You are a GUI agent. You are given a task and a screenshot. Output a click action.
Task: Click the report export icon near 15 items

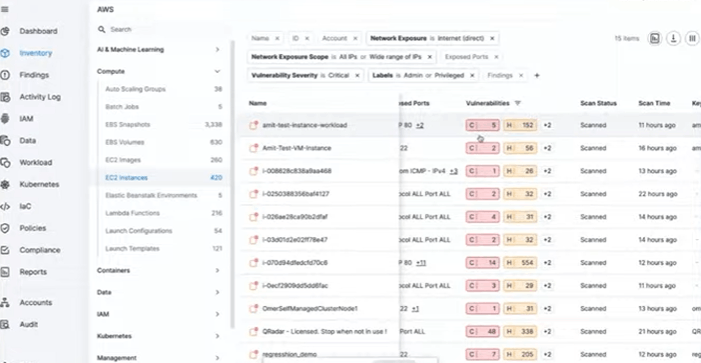point(655,38)
